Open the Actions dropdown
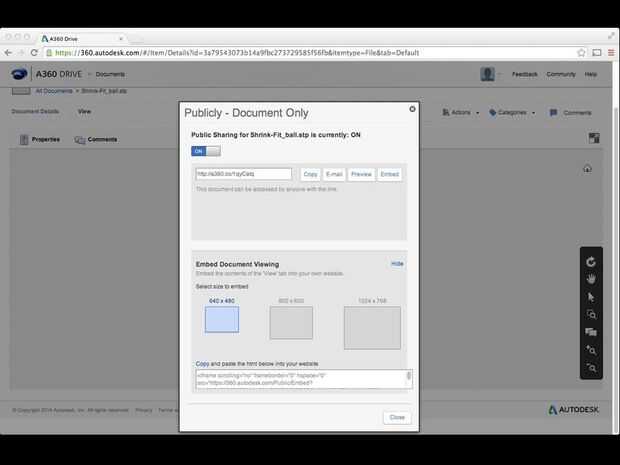Screen dimensions: 620x465 (461, 113)
